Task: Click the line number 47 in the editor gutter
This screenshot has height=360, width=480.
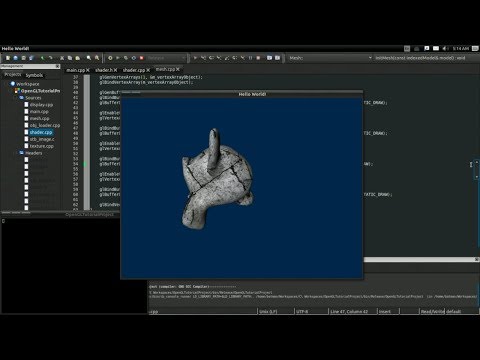Action: click(x=76, y=128)
